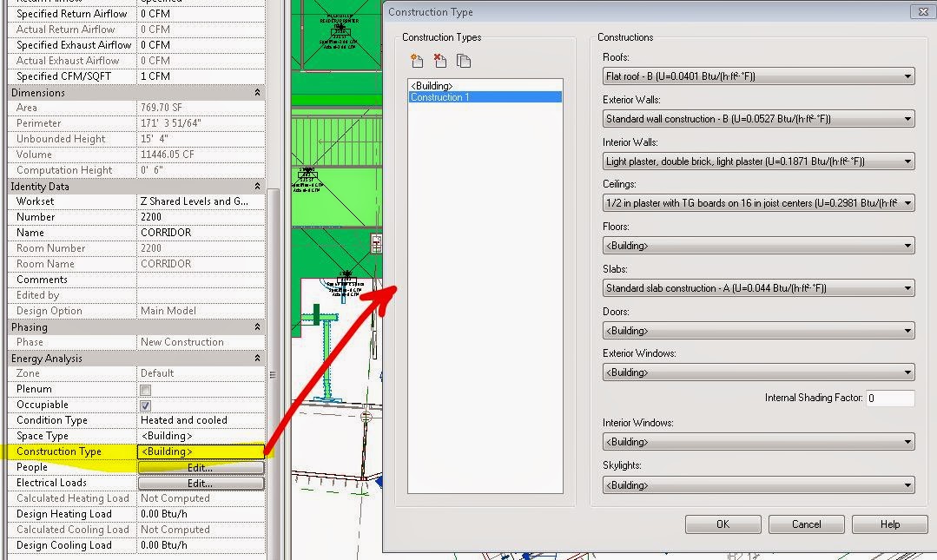
Task: Collapse the Identity Data section
Action: tap(256, 186)
